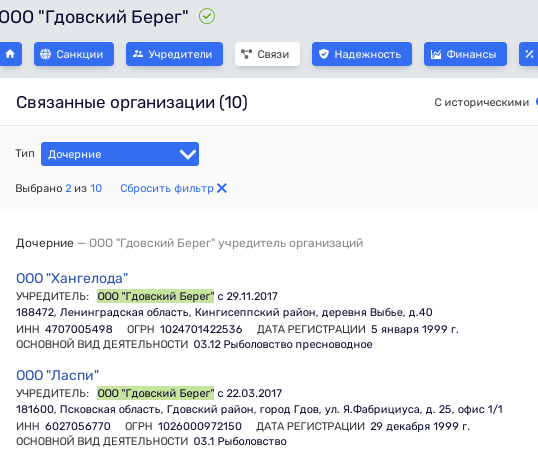Click INN value 6027056770
The image size is (538, 466).
78,426
